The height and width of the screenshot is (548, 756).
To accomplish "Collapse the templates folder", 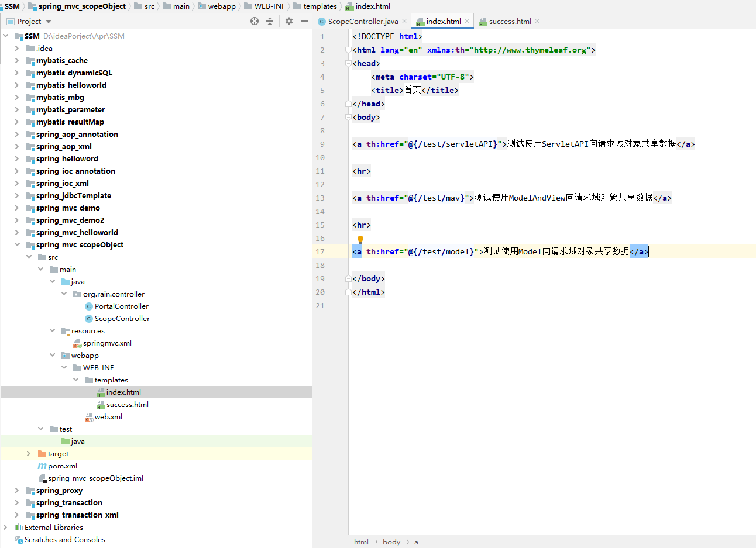I will 75,380.
